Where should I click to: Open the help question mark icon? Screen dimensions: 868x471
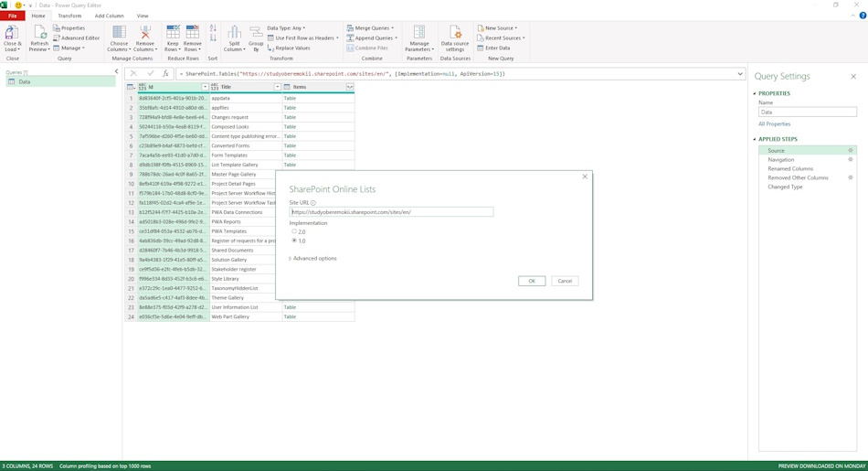[x=862, y=16]
